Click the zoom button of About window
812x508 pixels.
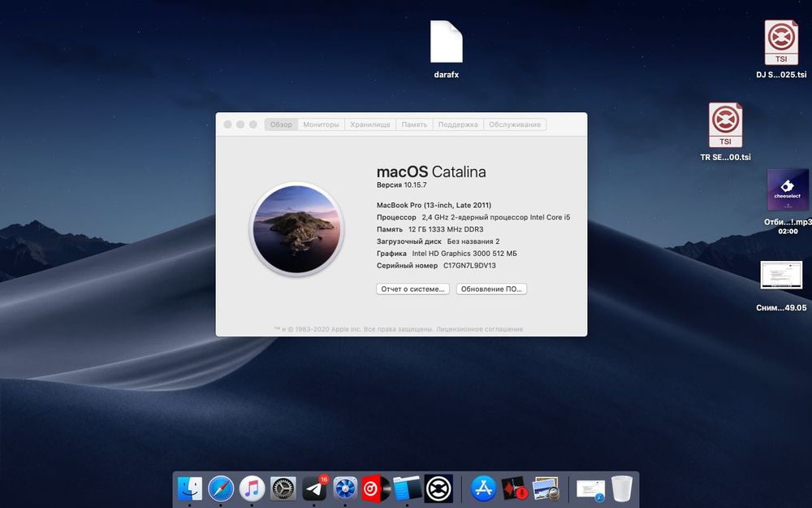[253, 124]
